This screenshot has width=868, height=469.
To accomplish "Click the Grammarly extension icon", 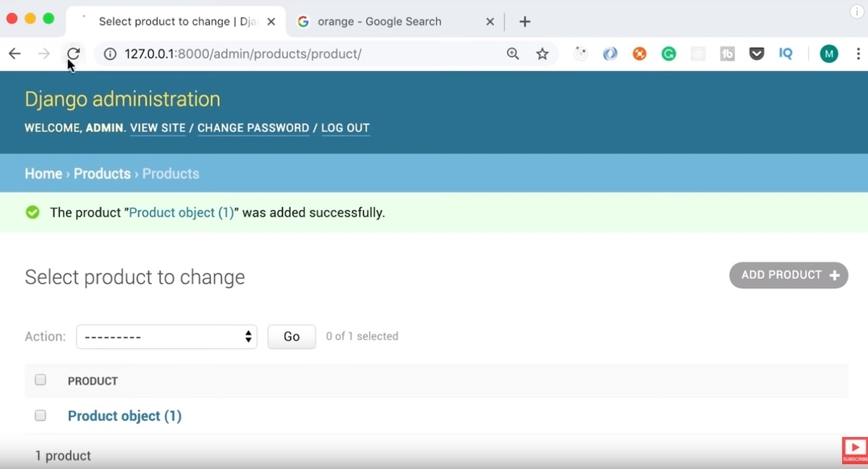I will [x=669, y=54].
